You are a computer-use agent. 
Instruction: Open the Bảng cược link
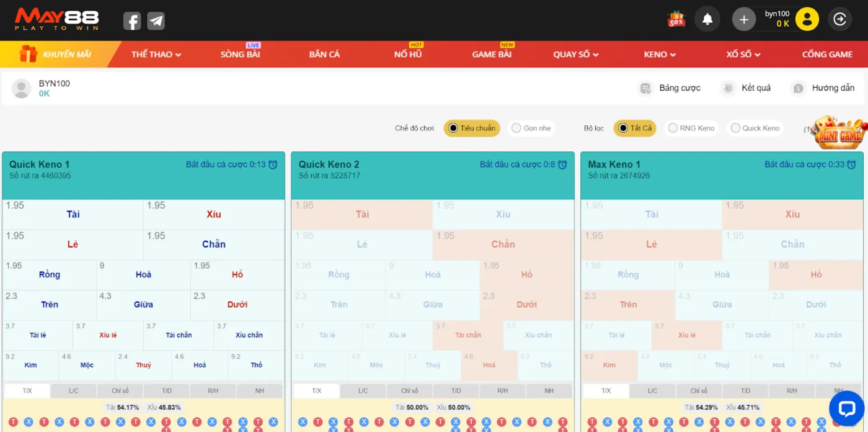tap(671, 88)
